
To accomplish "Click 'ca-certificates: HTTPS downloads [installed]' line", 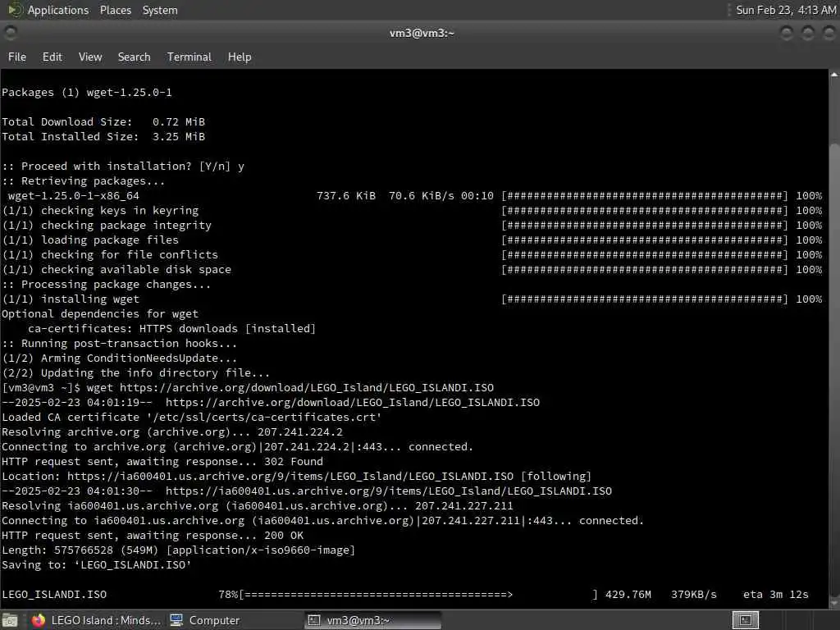I will click(172, 329).
